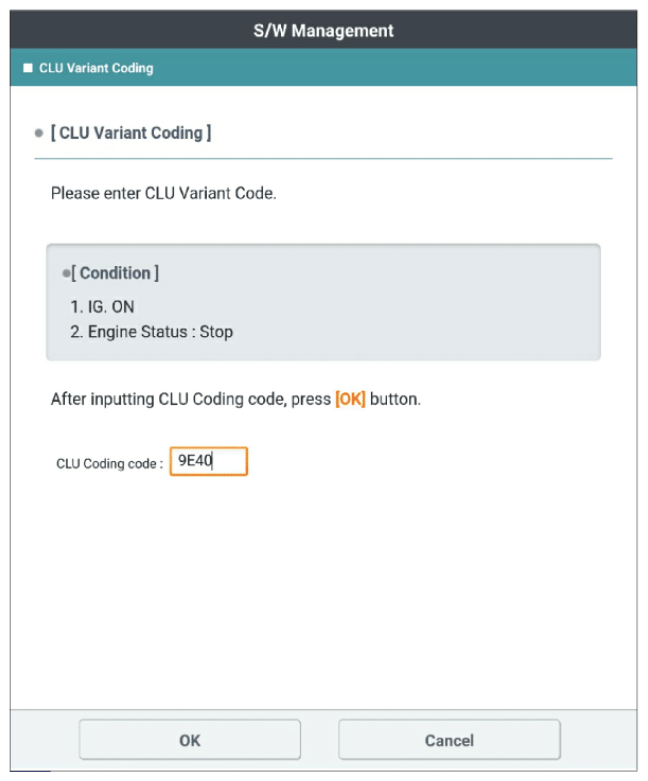This screenshot has height=781, width=648.
Task: Place cursor after 9E40 in the code field
Action: coord(214,461)
